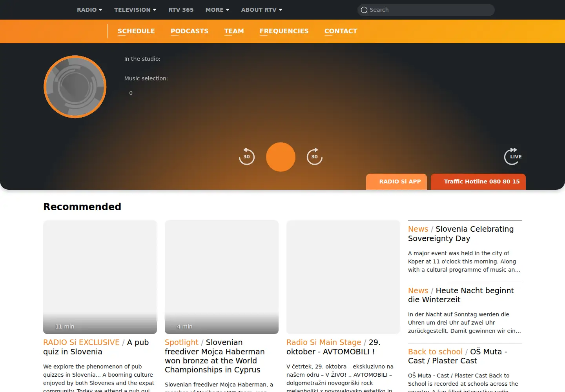Select the 'In the studio:' label
Image resolution: width=565 pixels, height=392 pixels.
coord(142,59)
